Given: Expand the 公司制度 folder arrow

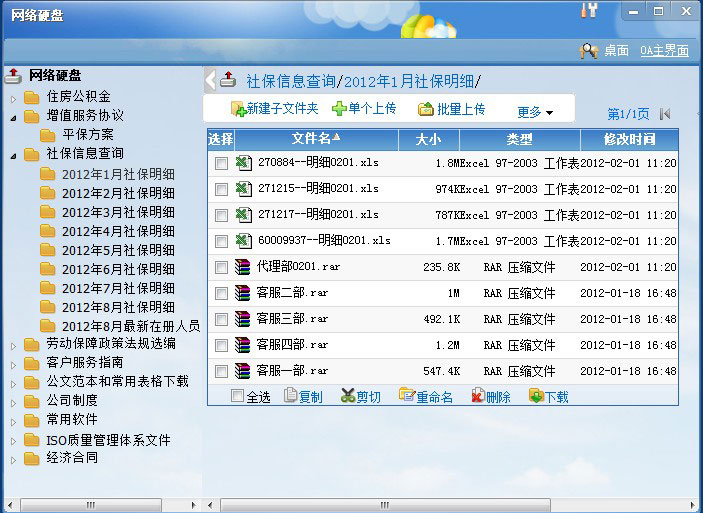Looking at the screenshot, I should [13, 403].
